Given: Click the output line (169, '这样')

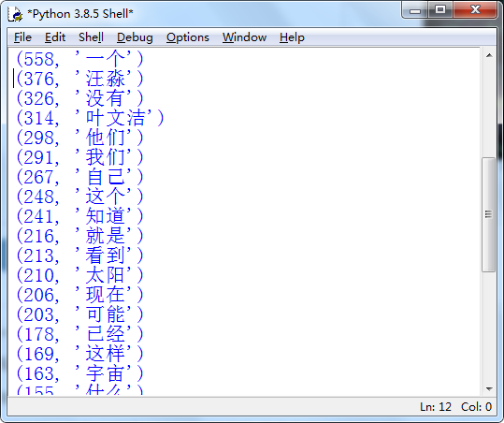Looking at the screenshot, I should pos(79,354).
